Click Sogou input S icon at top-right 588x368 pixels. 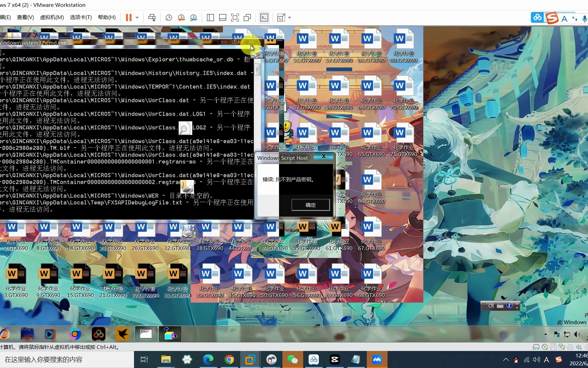point(552,18)
